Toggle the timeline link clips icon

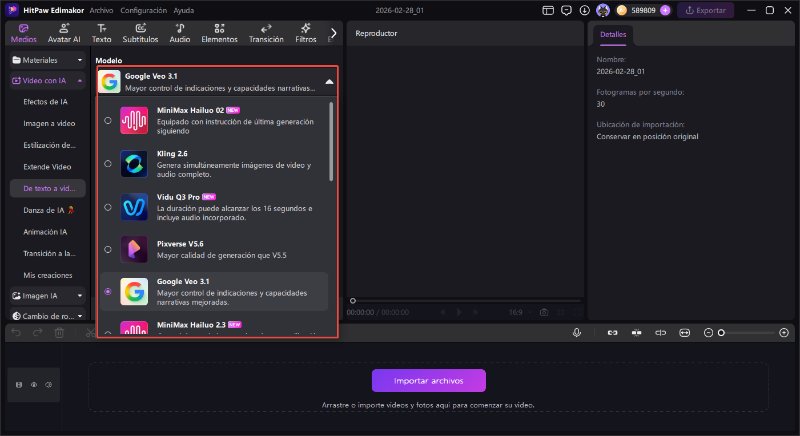coord(612,332)
